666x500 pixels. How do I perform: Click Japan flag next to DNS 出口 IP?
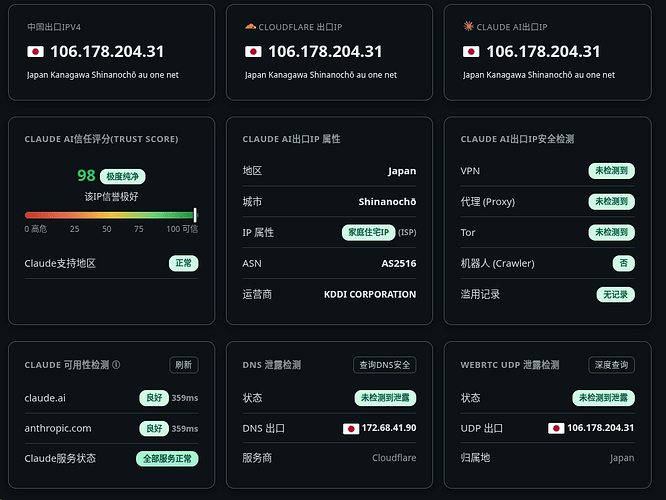pyautogui.click(x=351, y=429)
